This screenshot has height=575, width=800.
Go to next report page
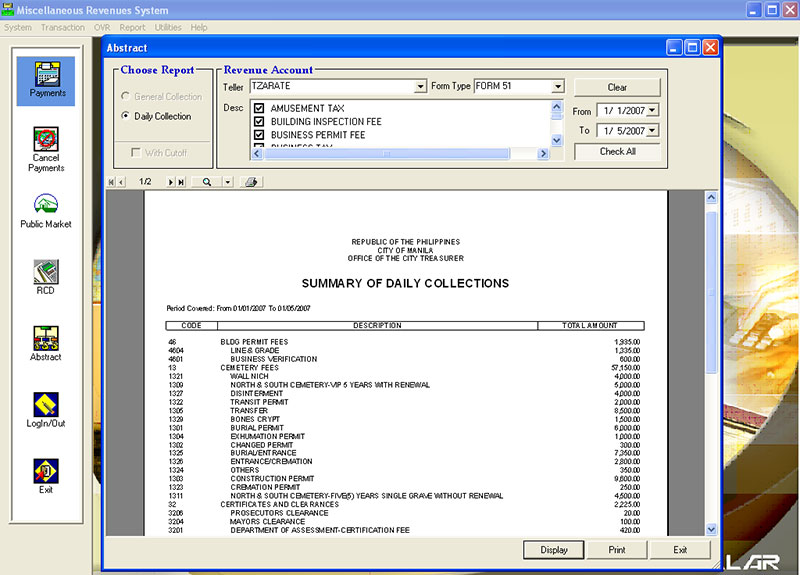coord(171,182)
